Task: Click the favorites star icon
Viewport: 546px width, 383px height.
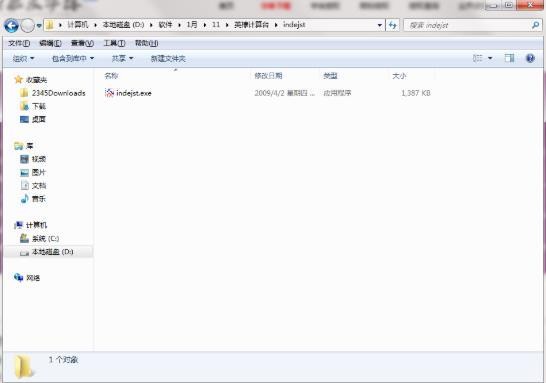Action: tap(18, 79)
